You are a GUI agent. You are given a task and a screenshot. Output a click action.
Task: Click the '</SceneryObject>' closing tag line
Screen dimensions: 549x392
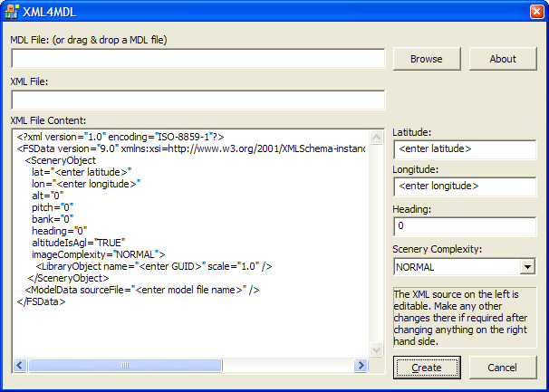click(69, 278)
